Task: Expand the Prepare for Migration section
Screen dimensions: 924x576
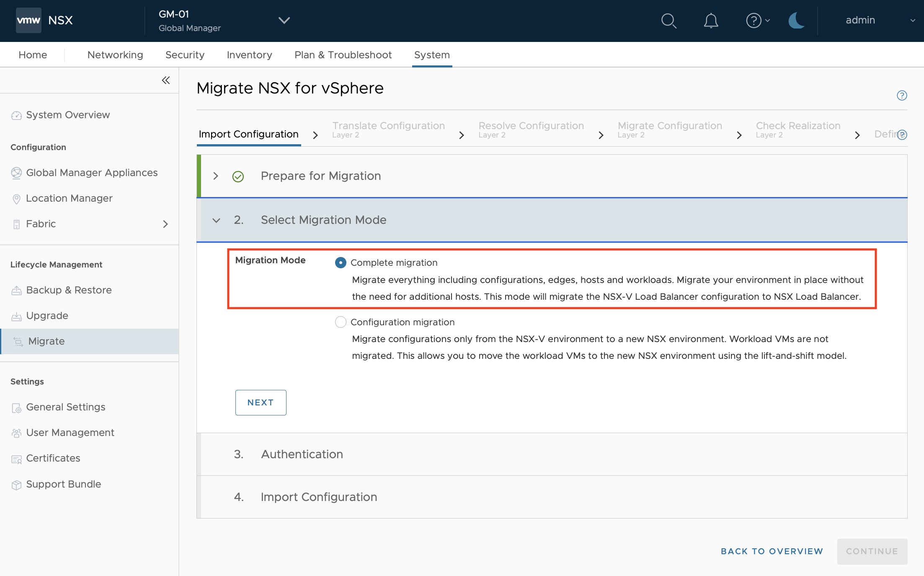Action: point(216,176)
